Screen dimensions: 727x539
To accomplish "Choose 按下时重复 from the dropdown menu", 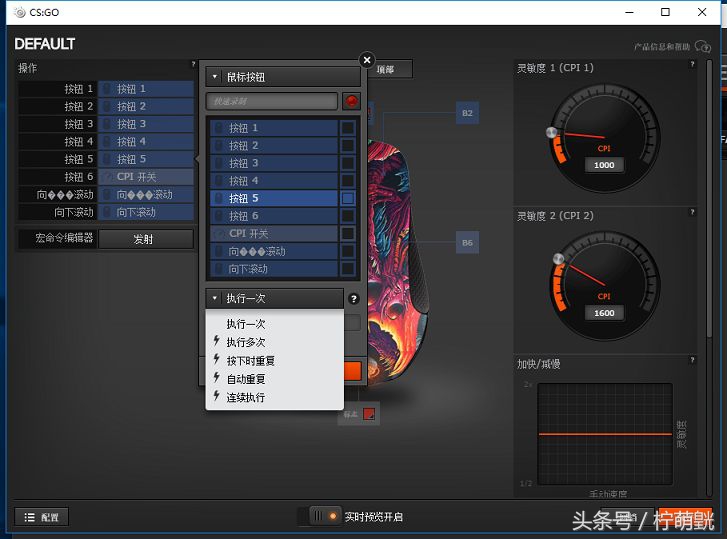I will (274, 361).
